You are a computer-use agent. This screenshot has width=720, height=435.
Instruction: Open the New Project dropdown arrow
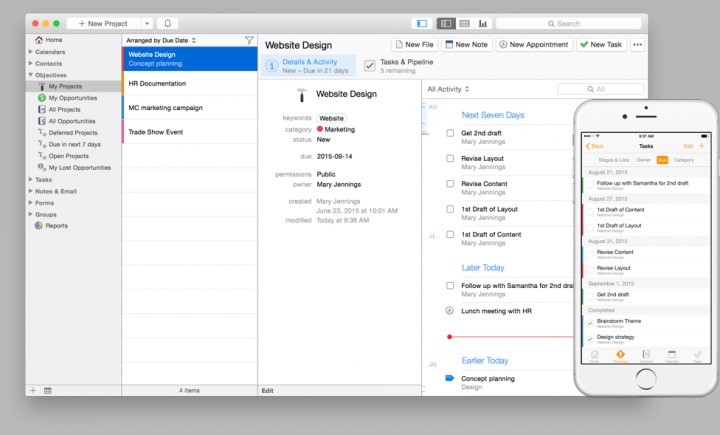pyautogui.click(x=147, y=23)
